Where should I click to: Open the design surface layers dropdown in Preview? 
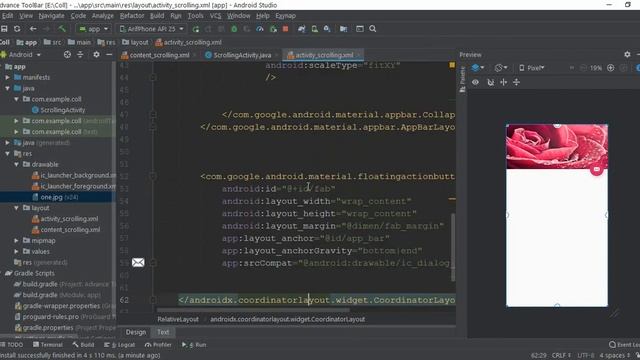pos(478,68)
